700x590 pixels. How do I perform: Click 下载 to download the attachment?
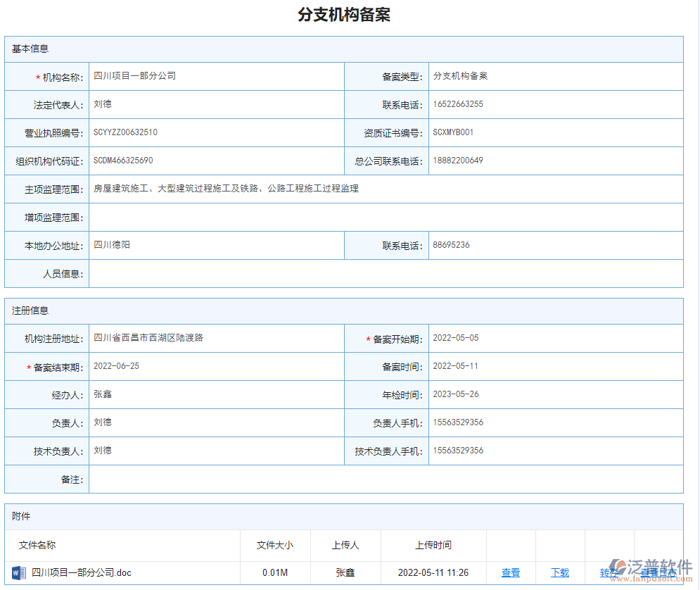coord(560,572)
